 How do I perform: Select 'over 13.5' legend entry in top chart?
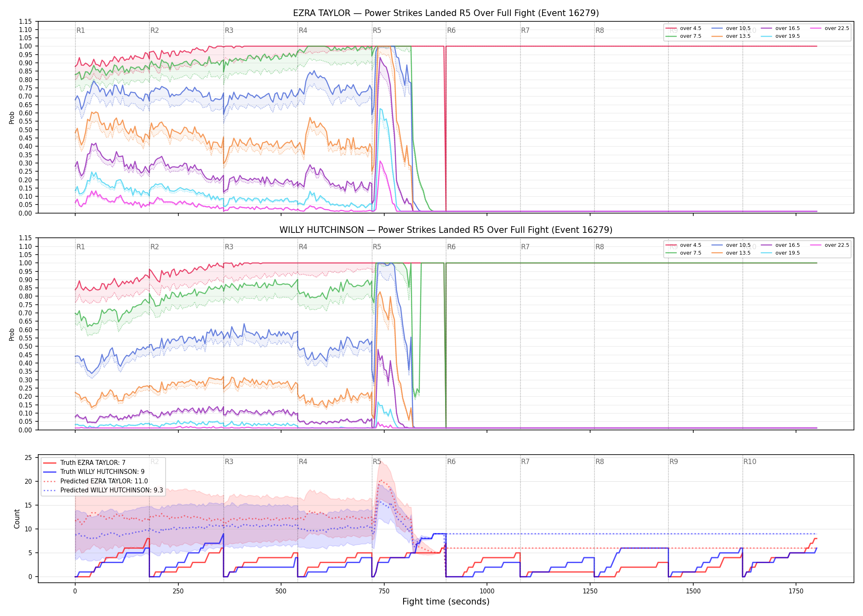pyautogui.click(x=731, y=36)
